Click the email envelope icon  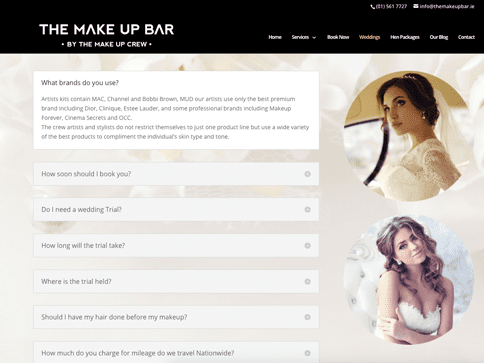(416, 6)
